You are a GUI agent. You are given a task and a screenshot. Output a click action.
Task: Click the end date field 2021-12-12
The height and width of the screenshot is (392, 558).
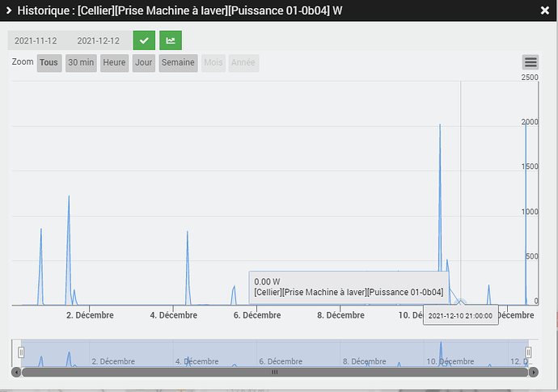(99, 40)
